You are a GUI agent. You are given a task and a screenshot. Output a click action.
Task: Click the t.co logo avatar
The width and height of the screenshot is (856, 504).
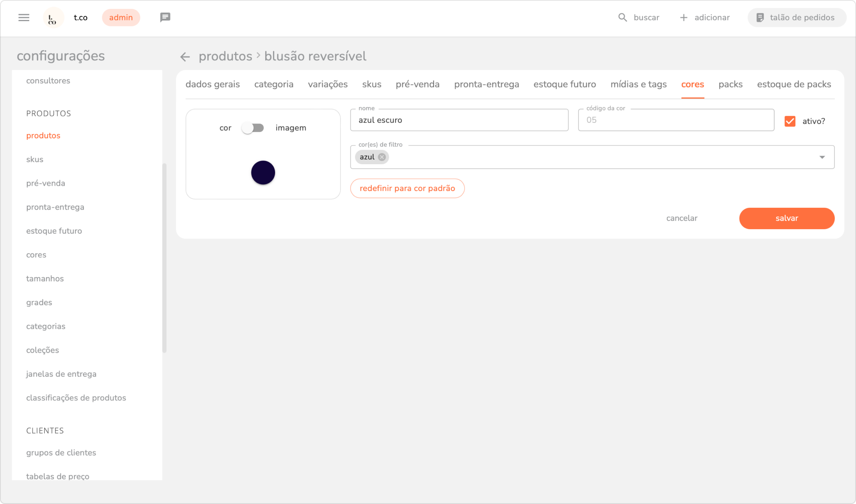coord(53,18)
